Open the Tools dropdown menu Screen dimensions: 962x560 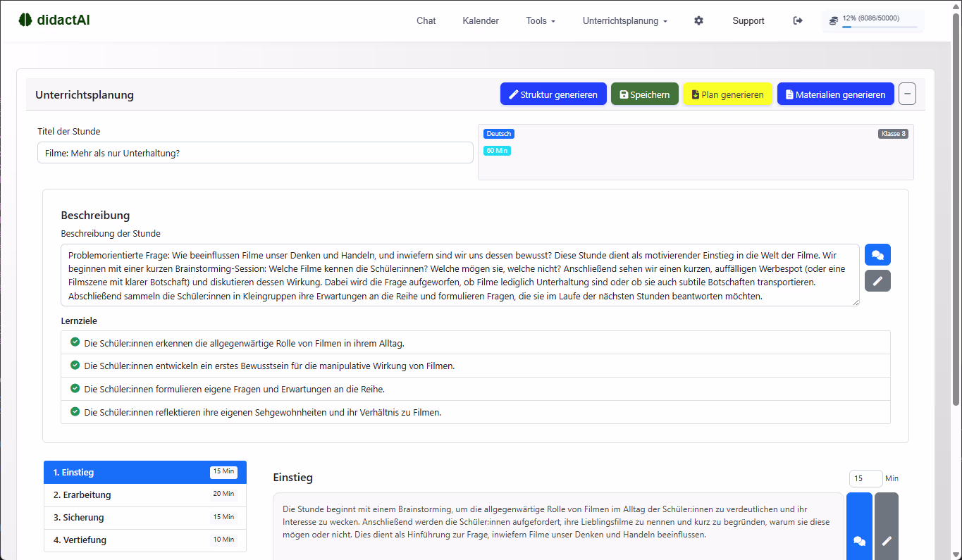[540, 21]
